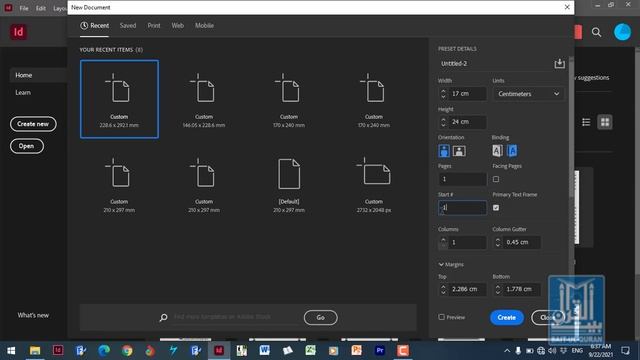Click the InDesign Id logo on home screen
Viewport: 640px width, 360px height.
(x=18, y=32)
